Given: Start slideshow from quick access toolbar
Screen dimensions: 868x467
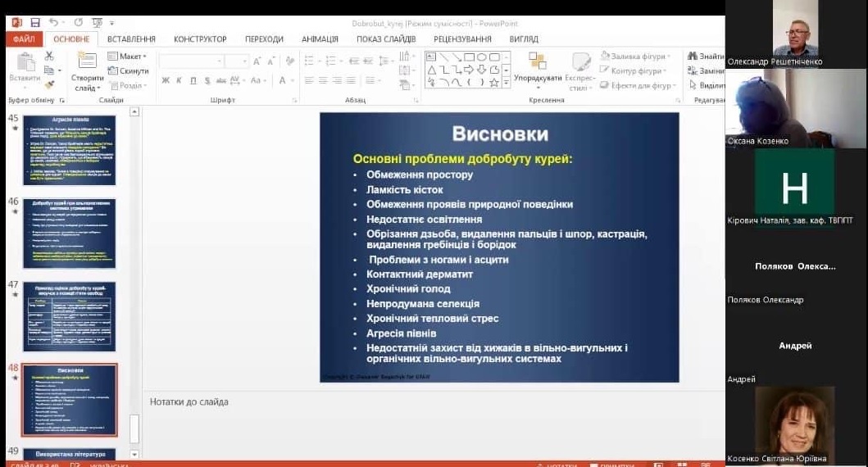Looking at the screenshot, I should click(x=98, y=23).
